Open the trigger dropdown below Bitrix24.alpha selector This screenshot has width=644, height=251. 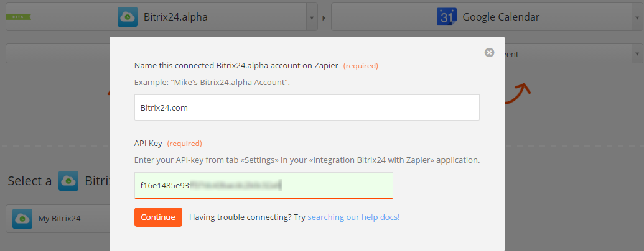pyautogui.click(x=56, y=54)
